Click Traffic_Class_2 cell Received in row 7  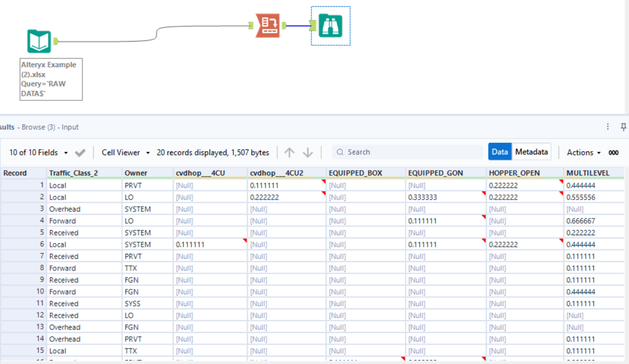click(84, 256)
